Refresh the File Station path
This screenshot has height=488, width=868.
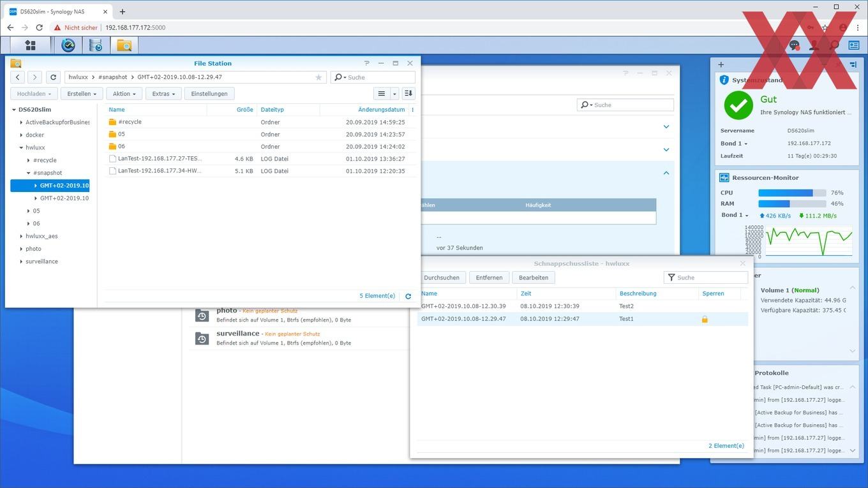point(54,77)
